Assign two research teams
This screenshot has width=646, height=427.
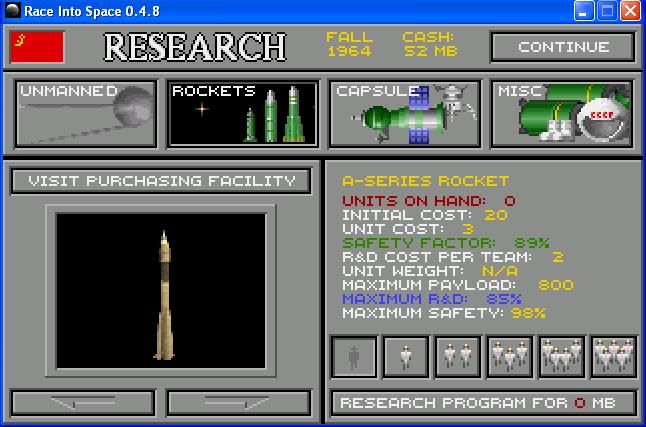tap(458, 357)
